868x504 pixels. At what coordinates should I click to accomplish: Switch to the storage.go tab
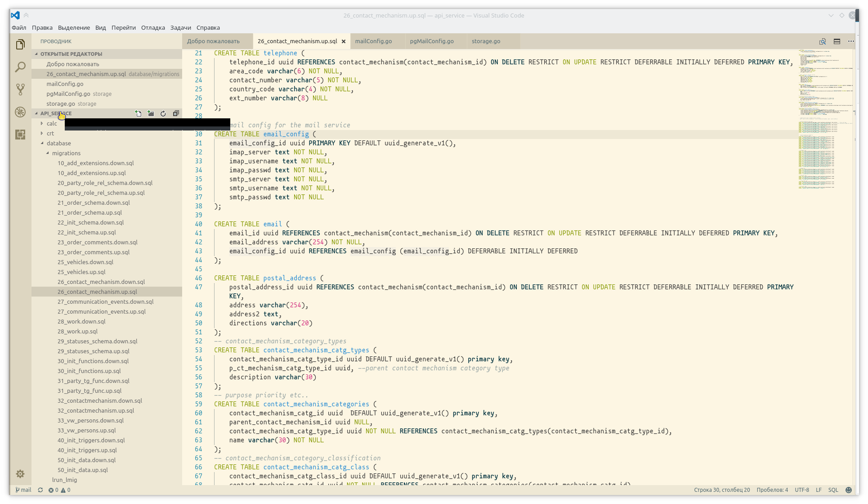pyautogui.click(x=486, y=41)
